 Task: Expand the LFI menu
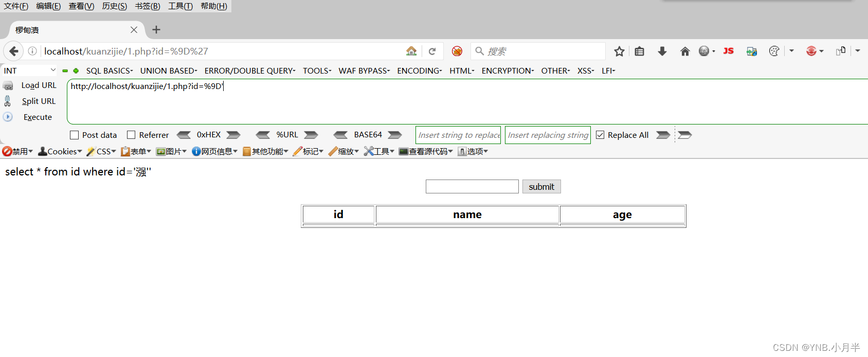(608, 70)
